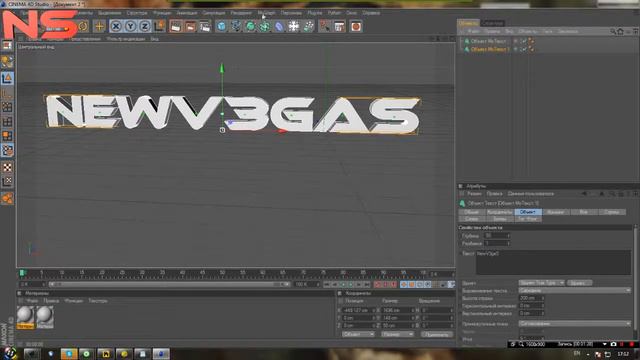
Task: Click the red record keyframe button
Action: [x=378, y=284]
